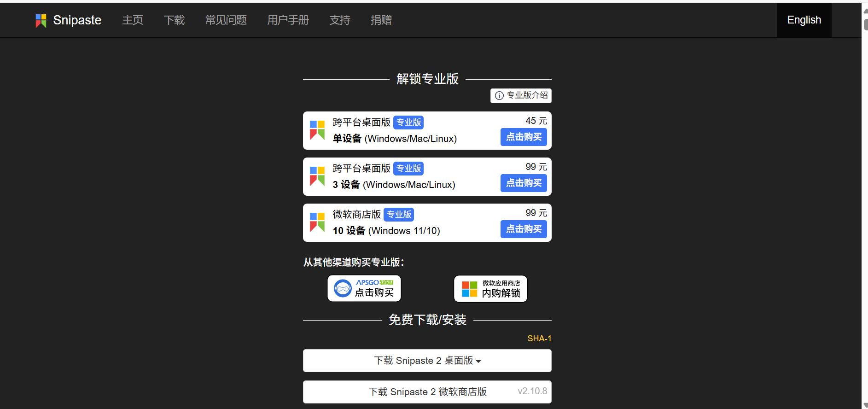
Task: Click 点击购买 for the 45 元 single-device plan
Action: pyautogui.click(x=524, y=137)
